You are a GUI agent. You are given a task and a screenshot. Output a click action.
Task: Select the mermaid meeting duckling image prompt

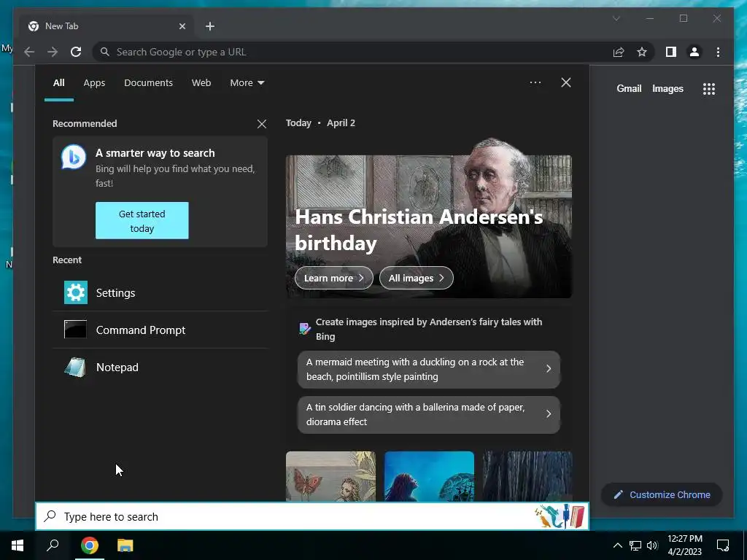click(429, 369)
